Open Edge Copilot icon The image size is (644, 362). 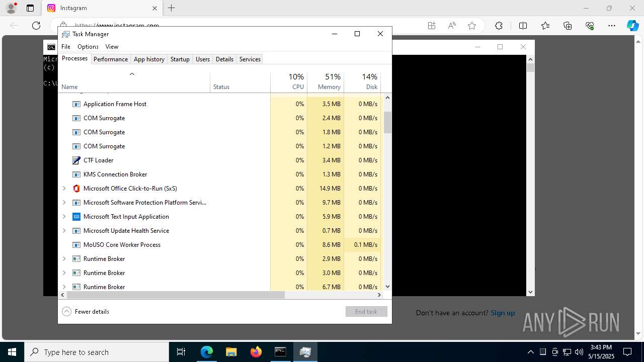(x=632, y=26)
